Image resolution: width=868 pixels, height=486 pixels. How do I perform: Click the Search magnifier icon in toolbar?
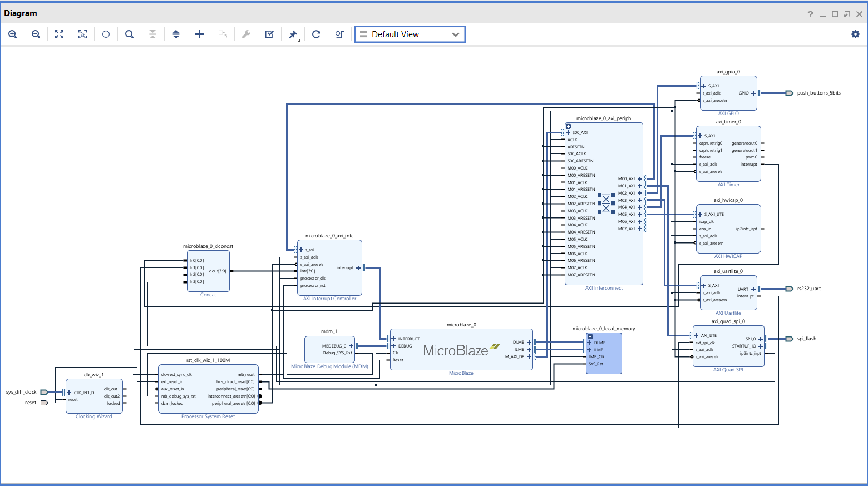[x=129, y=34]
